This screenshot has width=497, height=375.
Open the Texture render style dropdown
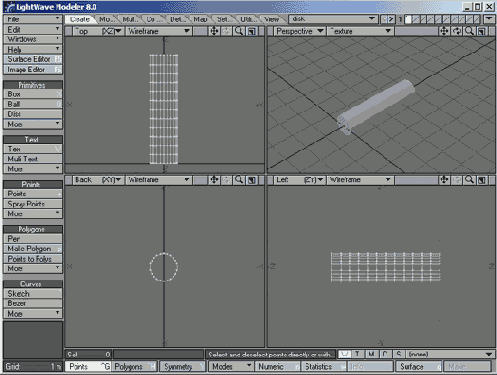pos(360,31)
